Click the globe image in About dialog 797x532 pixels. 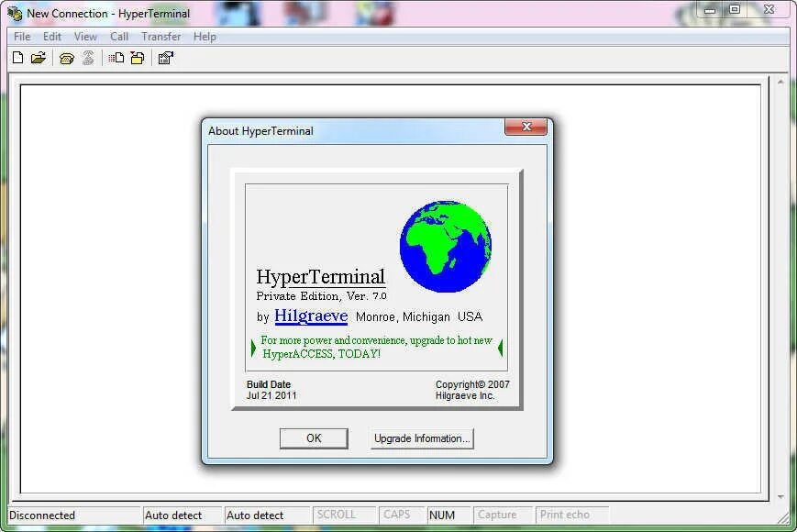tap(445, 247)
